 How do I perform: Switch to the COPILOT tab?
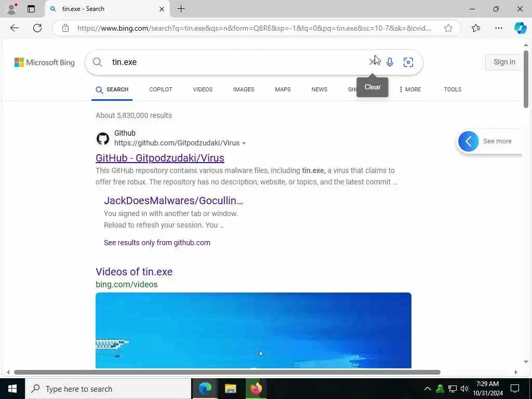[161, 89]
